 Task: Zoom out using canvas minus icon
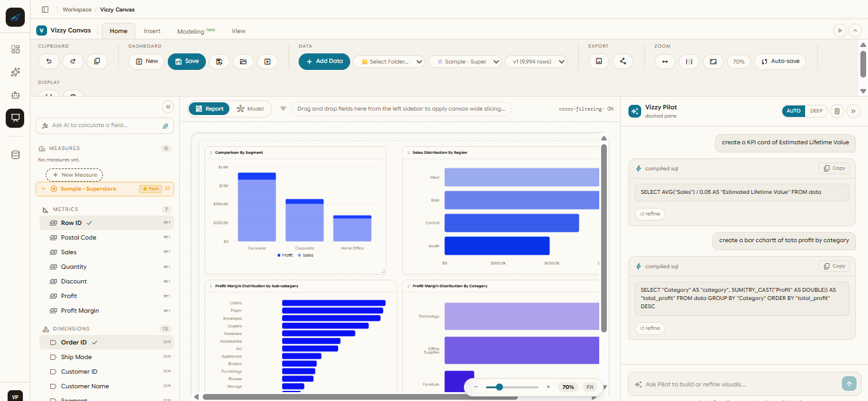[x=476, y=386]
